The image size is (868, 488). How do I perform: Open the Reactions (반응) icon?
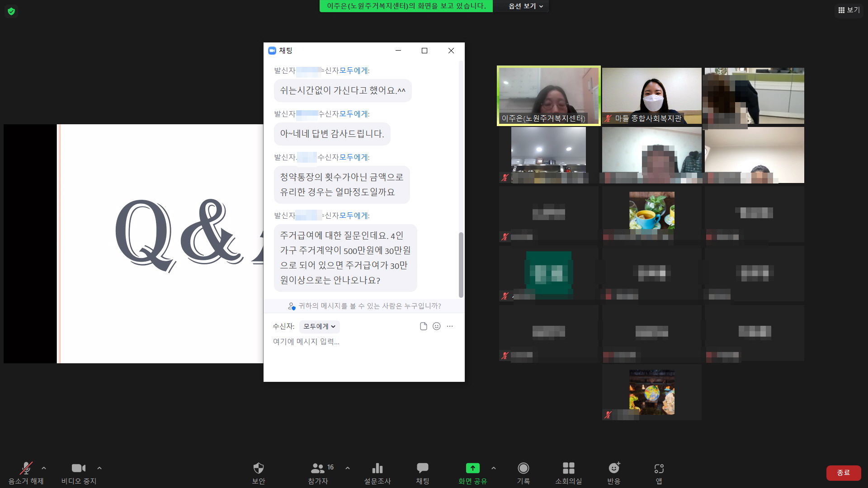coord(613,473)
